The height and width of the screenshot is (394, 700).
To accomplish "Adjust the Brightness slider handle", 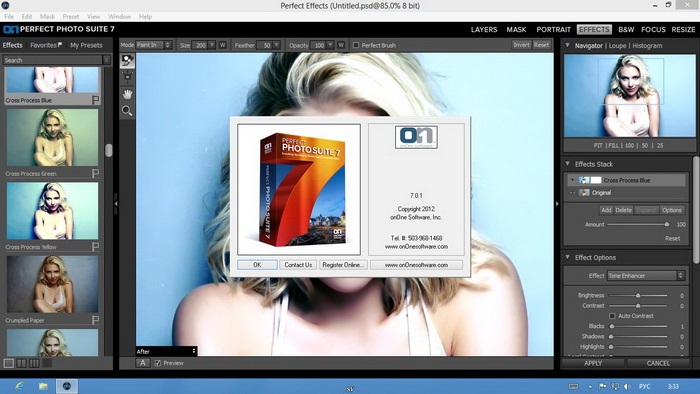I will (638, 295).
